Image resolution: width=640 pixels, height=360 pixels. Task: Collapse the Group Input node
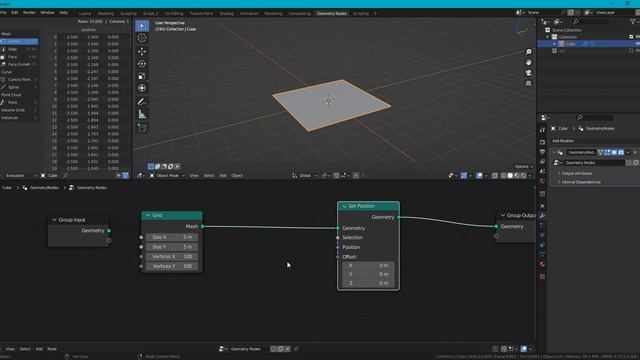54,220
